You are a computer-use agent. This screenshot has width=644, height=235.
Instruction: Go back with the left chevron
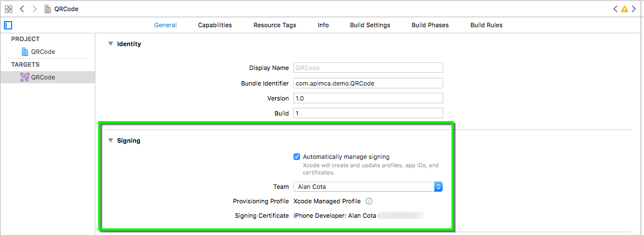tap(22, 9)
